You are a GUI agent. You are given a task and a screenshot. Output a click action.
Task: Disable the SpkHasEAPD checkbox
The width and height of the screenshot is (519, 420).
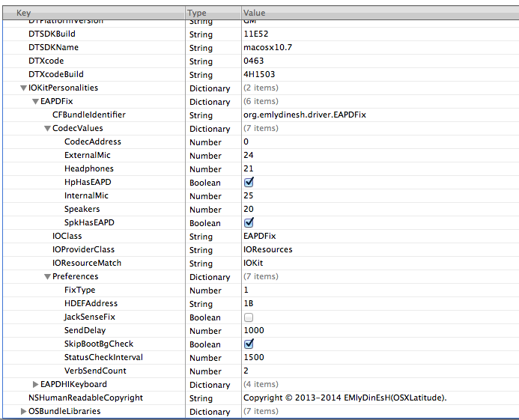[x=249, y=222]
